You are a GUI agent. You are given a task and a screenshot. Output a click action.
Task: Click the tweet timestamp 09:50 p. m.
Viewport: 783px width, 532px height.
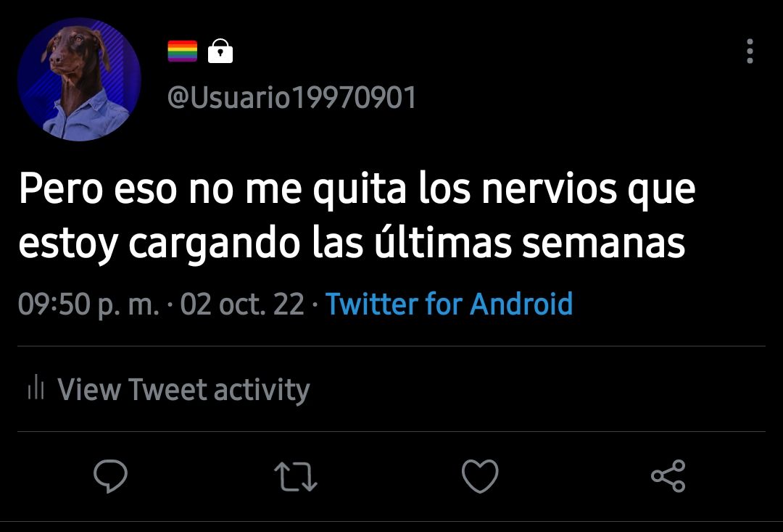tap(89, 304)
